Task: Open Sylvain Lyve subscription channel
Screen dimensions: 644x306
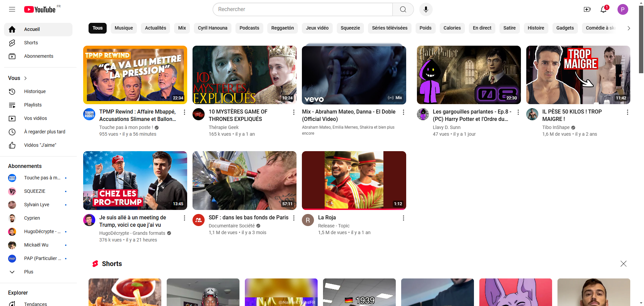Action: click(38, 205)
